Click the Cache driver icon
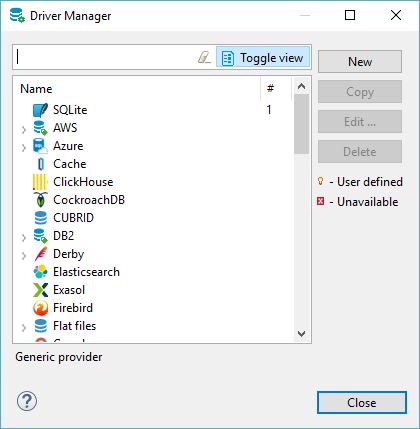420x429 pixels. coord(40,164)
